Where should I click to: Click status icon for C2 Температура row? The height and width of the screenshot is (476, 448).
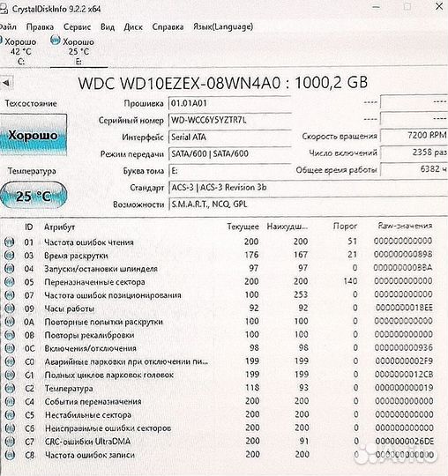click(10, 388)
